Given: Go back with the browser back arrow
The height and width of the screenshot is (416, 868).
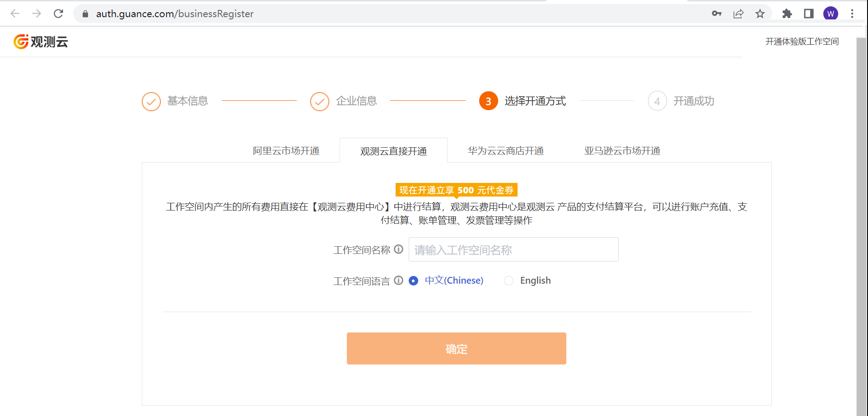Looking at the screenshot, I should pos(15,14).
